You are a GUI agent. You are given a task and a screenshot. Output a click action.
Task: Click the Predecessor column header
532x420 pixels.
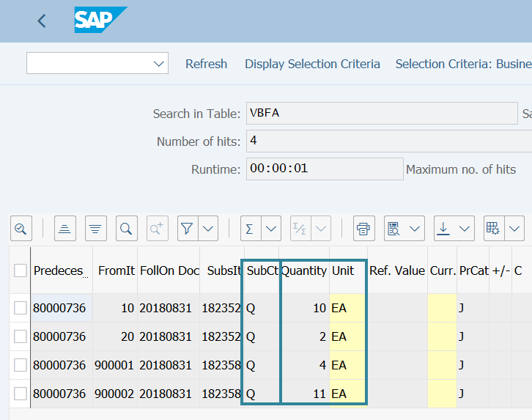[62, 270]
